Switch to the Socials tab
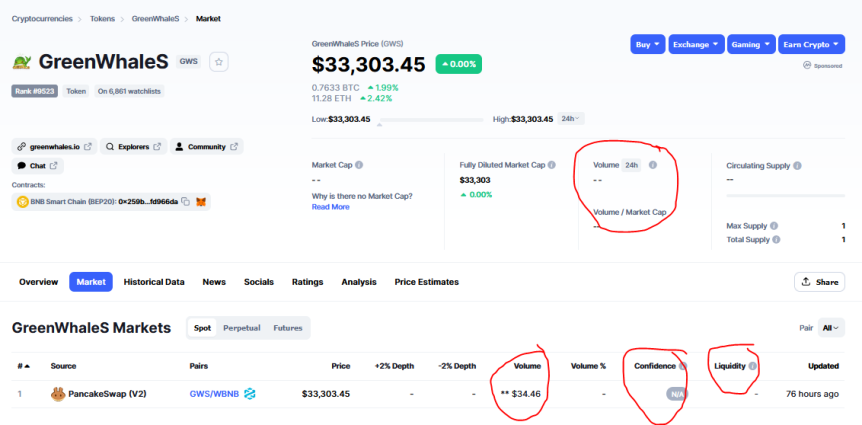 (x=259, y=282)
